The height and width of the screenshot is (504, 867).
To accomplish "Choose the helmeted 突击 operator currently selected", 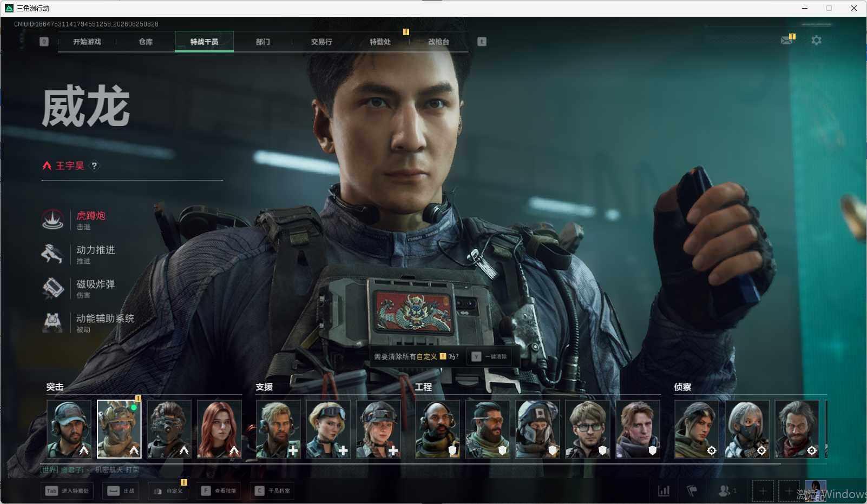I will tap(119, 429).
